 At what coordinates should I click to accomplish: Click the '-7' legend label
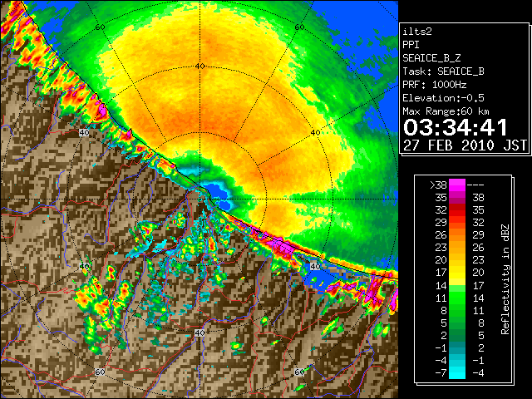click(441, 373)
